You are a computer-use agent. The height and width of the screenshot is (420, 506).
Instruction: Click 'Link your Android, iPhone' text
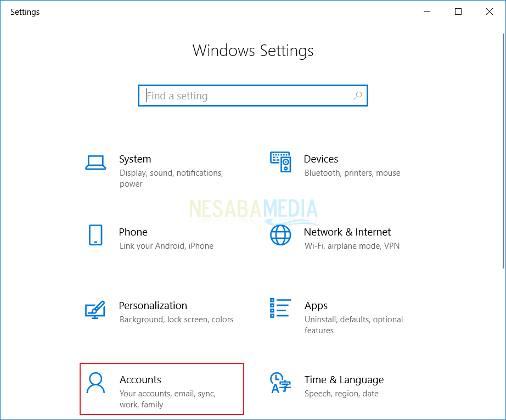166,246
